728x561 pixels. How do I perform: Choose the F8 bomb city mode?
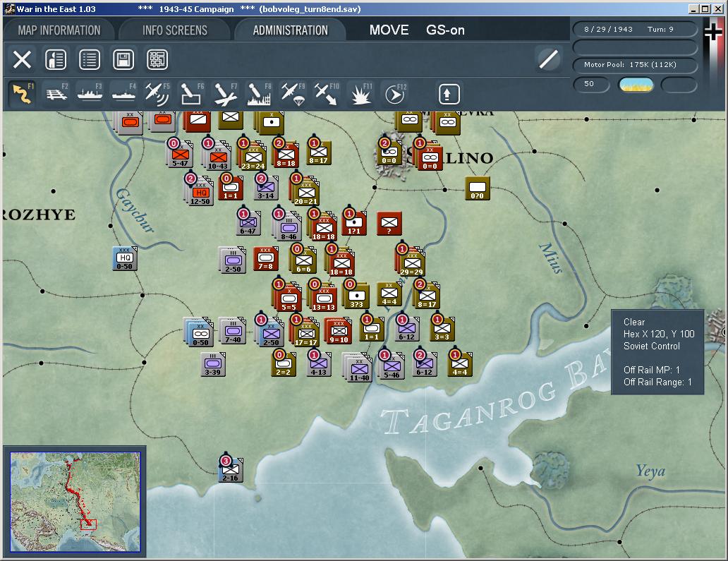(259, 93)
